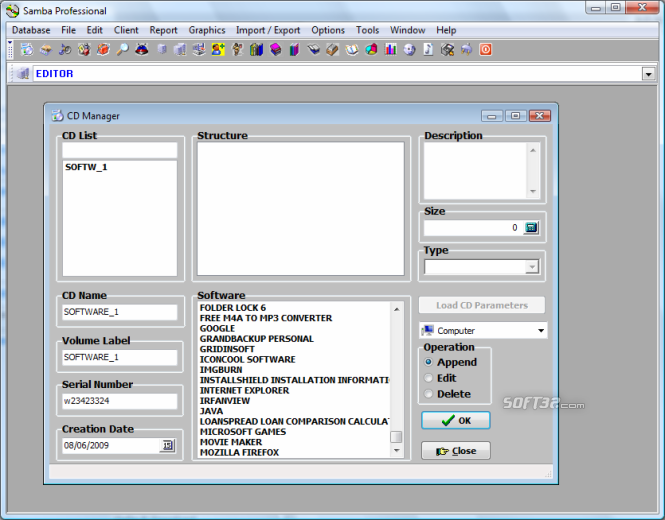Open the calculator icon in the Size field
The image size is (665, 520).
pyautogui.click(x=531, y=228)
